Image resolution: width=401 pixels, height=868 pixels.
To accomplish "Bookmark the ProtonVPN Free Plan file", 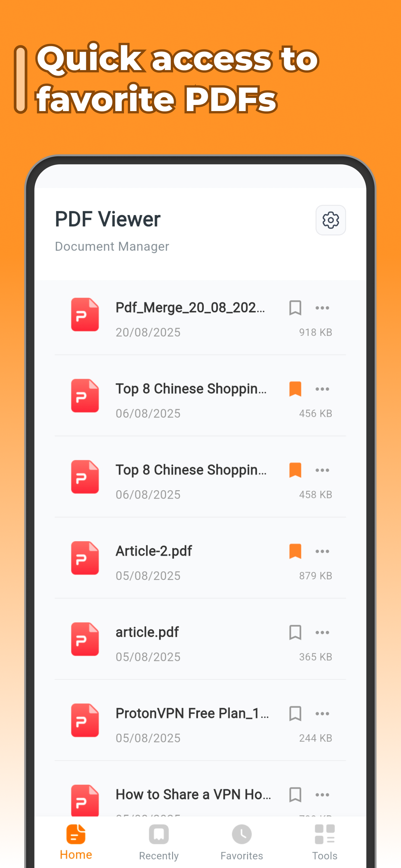I will (x=295, y=714).
